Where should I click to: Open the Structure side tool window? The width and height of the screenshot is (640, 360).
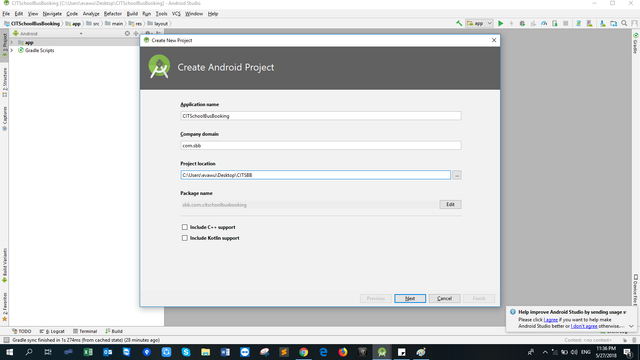tap(4, 82)
